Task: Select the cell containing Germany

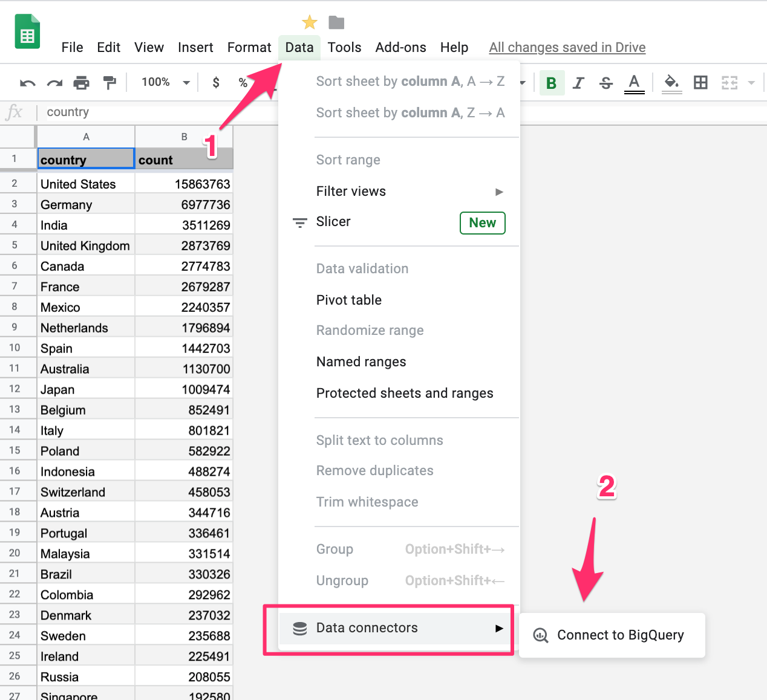Action: click(x=85, y=205)
